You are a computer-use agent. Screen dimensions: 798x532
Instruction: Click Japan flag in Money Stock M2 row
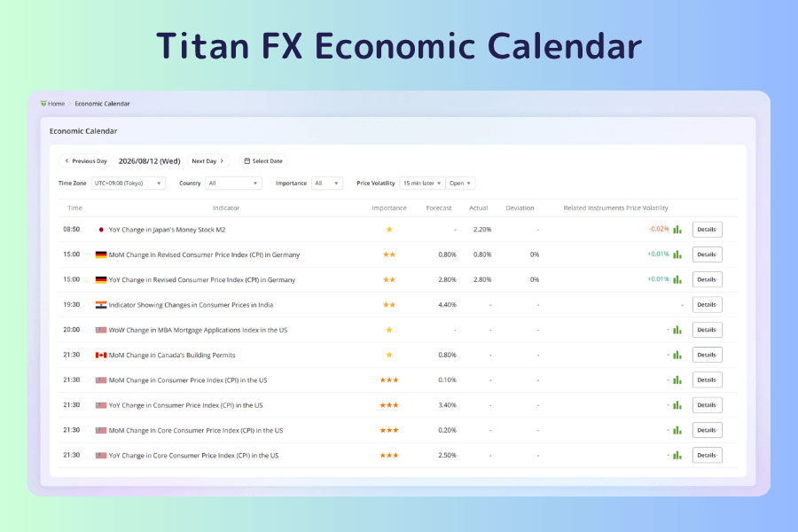click(x=101, y=230)
